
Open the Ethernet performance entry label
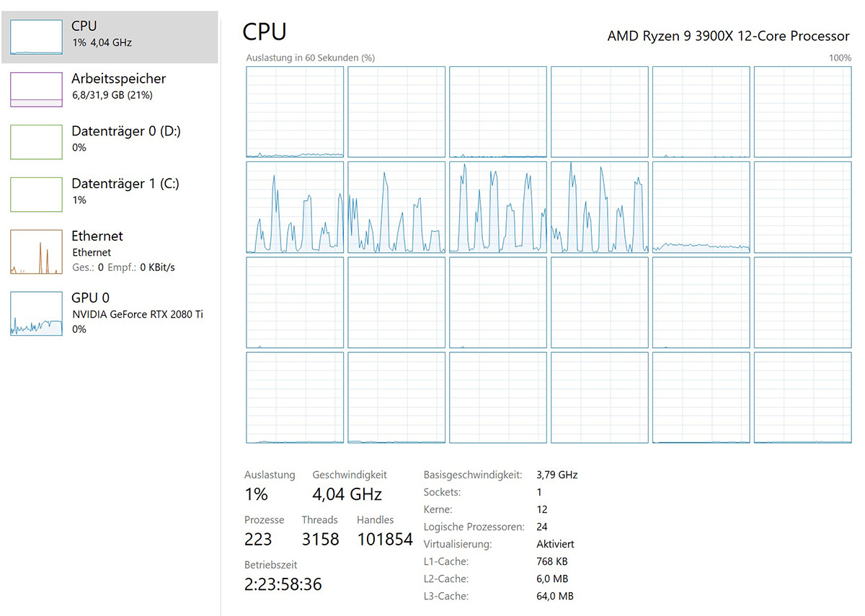point(97,236)
